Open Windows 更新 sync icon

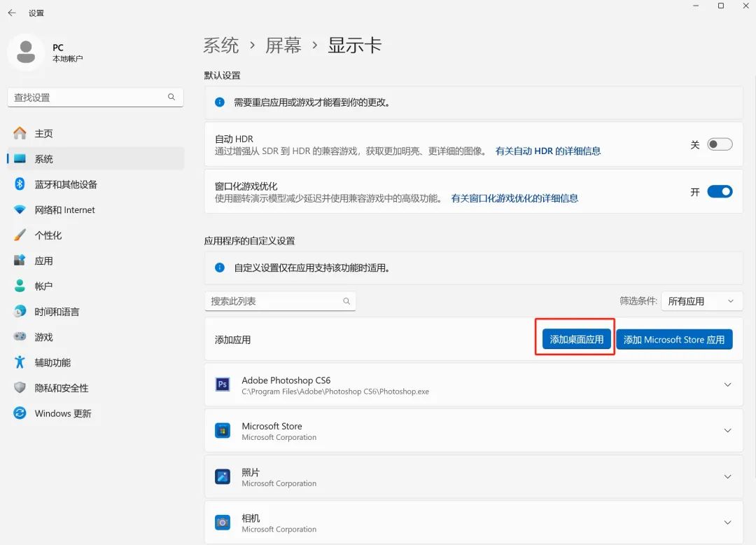coord(20,413)
